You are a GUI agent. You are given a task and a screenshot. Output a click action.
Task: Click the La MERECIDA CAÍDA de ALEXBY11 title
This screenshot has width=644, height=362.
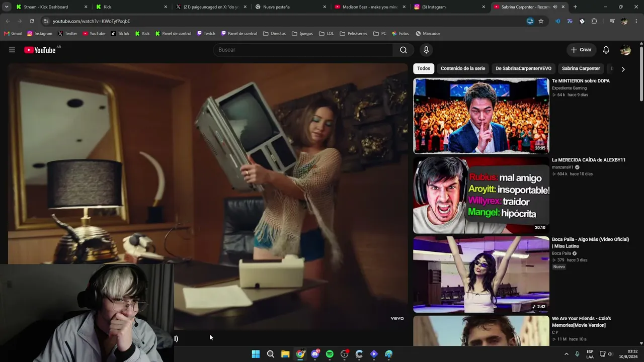[x=589, y=160]
